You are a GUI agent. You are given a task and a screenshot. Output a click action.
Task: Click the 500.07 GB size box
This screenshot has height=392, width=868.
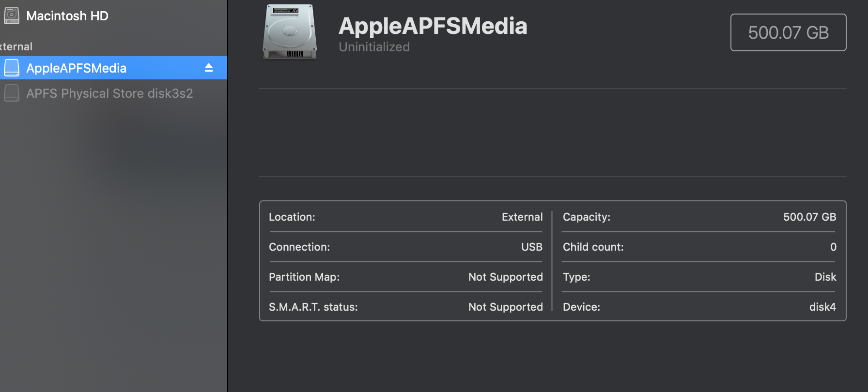(788, 32)
